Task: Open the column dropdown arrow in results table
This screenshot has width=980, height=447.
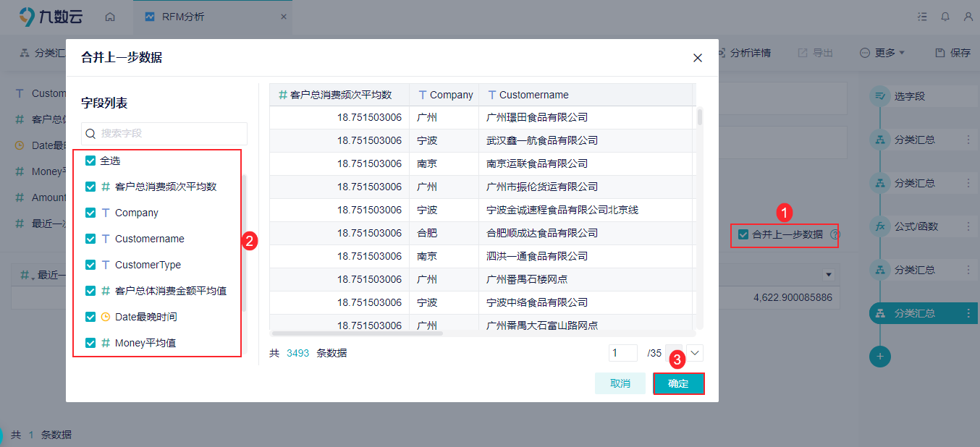Action: coord(829,275)
